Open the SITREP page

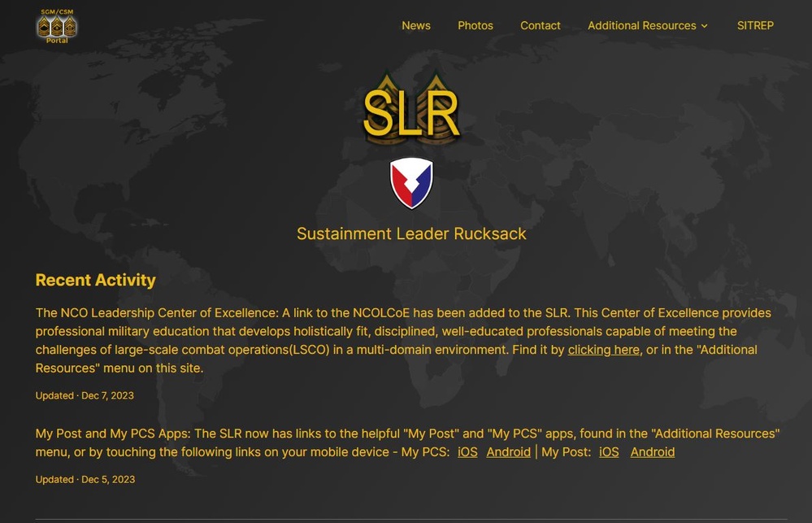click(x=755, y=25)
